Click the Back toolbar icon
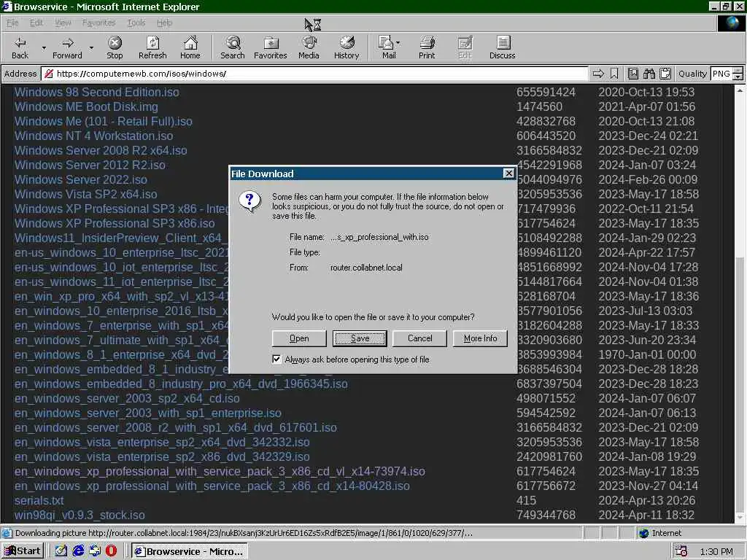The image size is (747, 560). pos(20,47)
